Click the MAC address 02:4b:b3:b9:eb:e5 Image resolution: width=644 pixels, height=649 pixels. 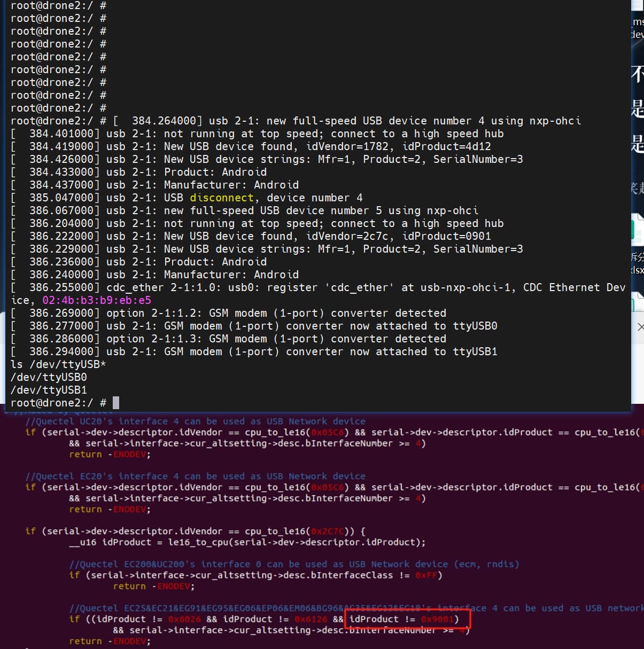pyautogui.click(x=97, y=300)
